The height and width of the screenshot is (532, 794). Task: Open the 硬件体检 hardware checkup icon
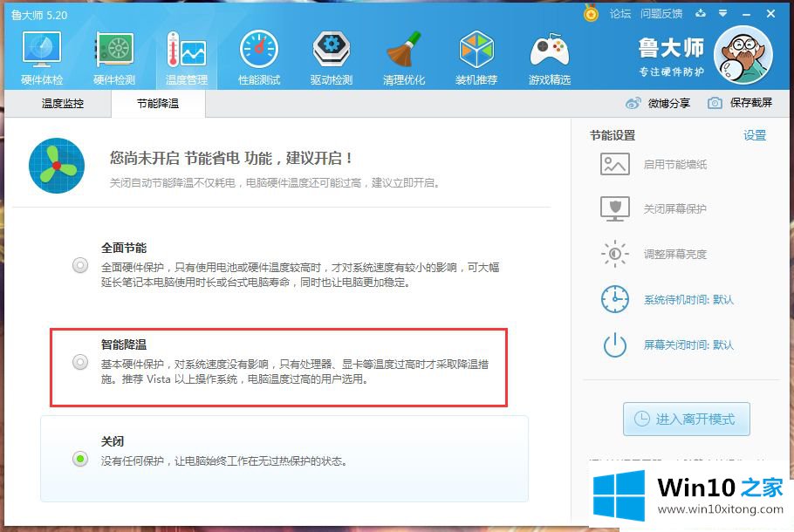click(42, 50)
